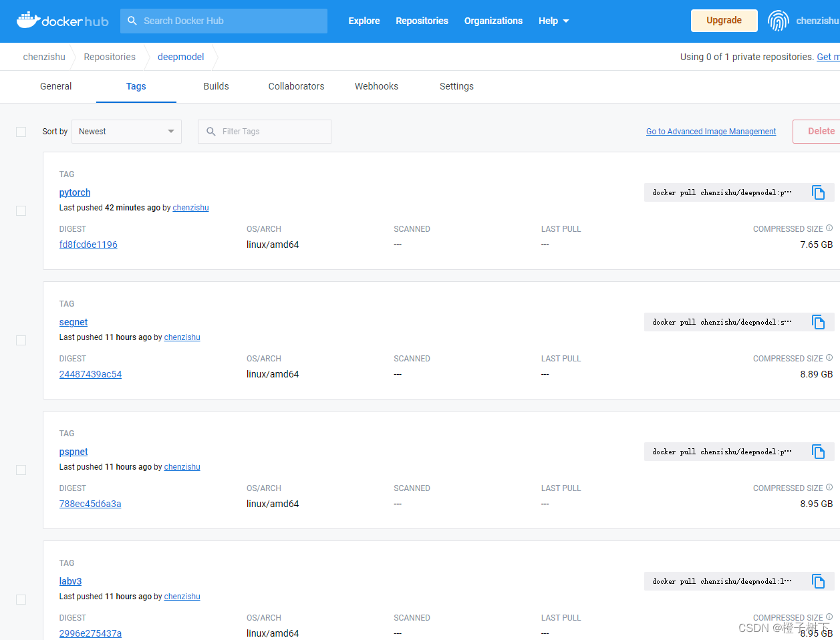
Task: Open Go to Advanced Image Management
Action: (710, 131)
